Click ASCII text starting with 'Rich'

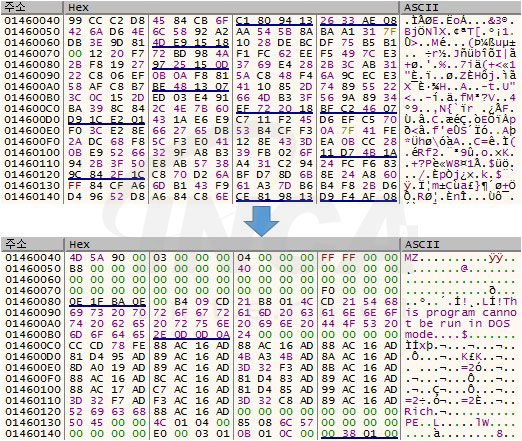(460, 412)
